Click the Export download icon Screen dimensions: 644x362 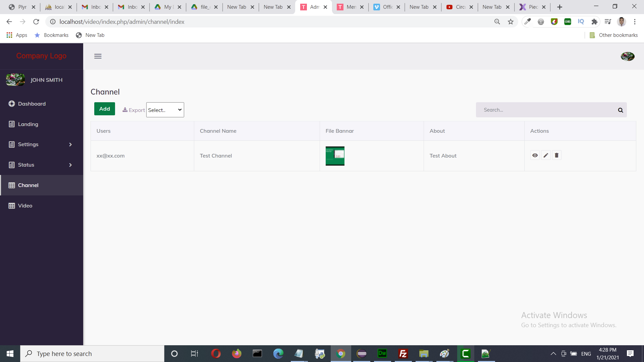[x=125, y=110]
